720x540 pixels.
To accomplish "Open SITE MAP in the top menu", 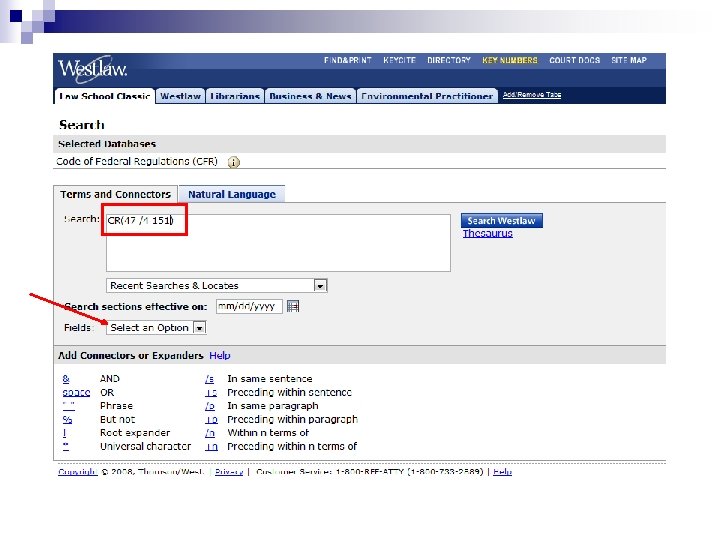I will (629, 60).
